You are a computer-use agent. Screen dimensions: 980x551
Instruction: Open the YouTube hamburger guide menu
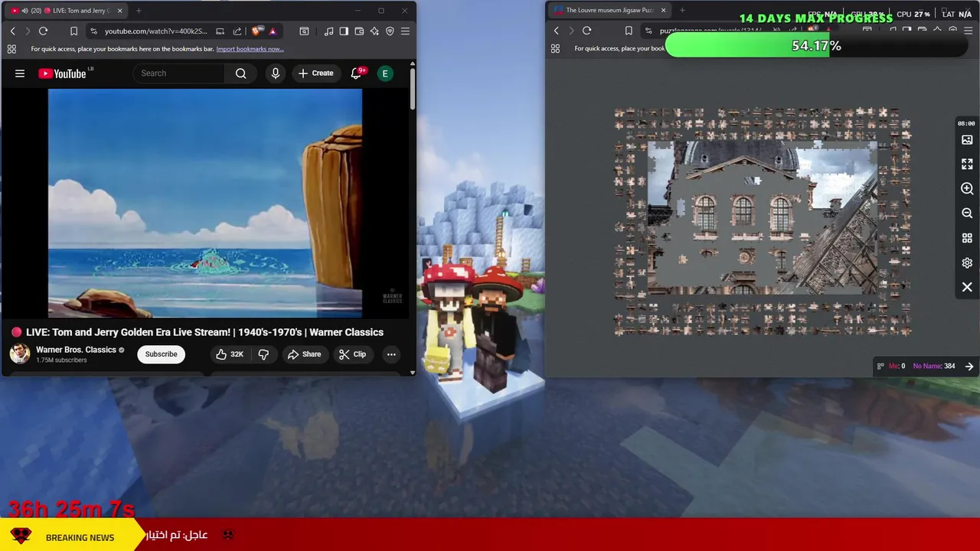pyautogui.click(x=20, y=73)
